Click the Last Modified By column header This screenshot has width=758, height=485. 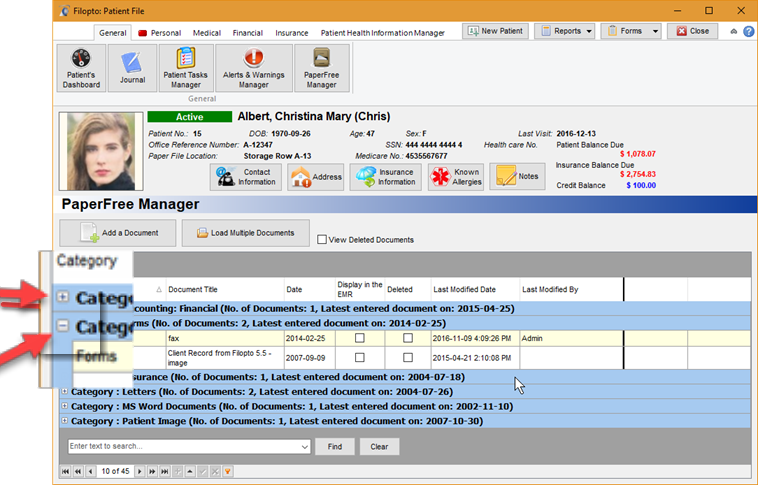pyautogui.click(x=571, y=290)
